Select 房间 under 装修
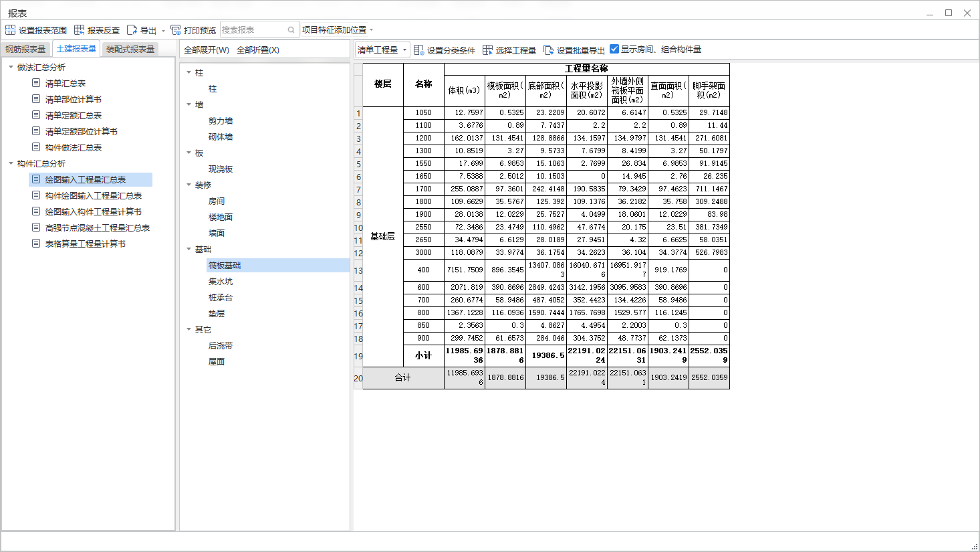980x552 pixels. (217, 201)
